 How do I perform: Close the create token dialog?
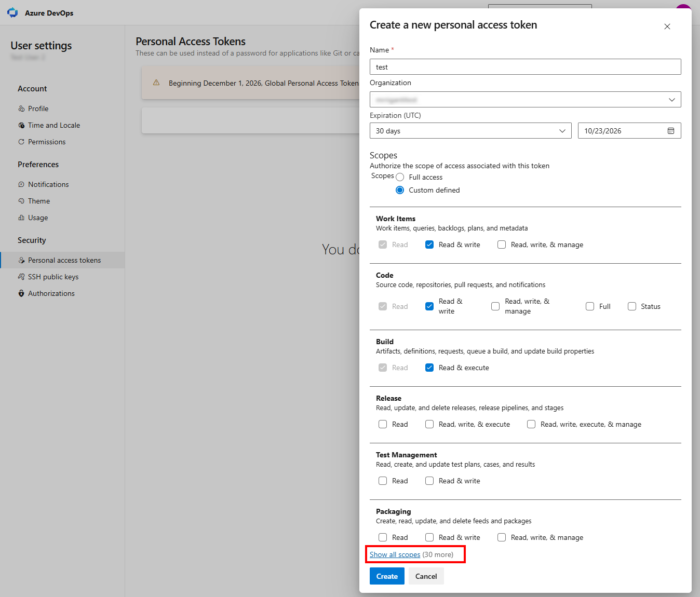click(667, 26)
